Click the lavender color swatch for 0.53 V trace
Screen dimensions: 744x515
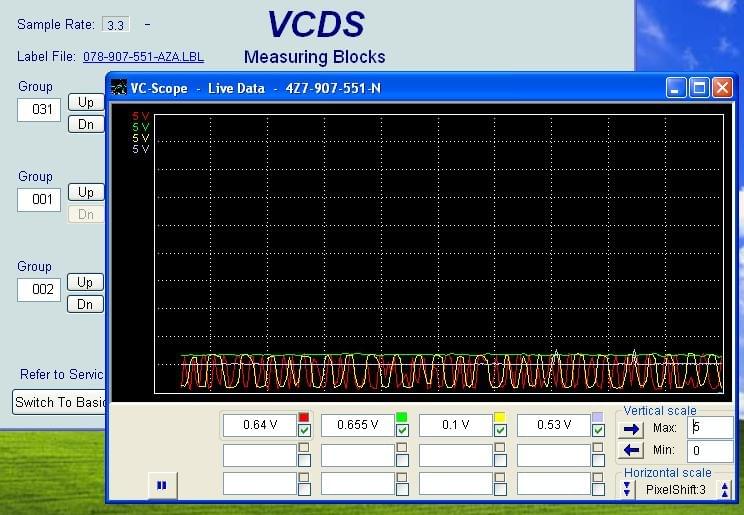[598, 417]
